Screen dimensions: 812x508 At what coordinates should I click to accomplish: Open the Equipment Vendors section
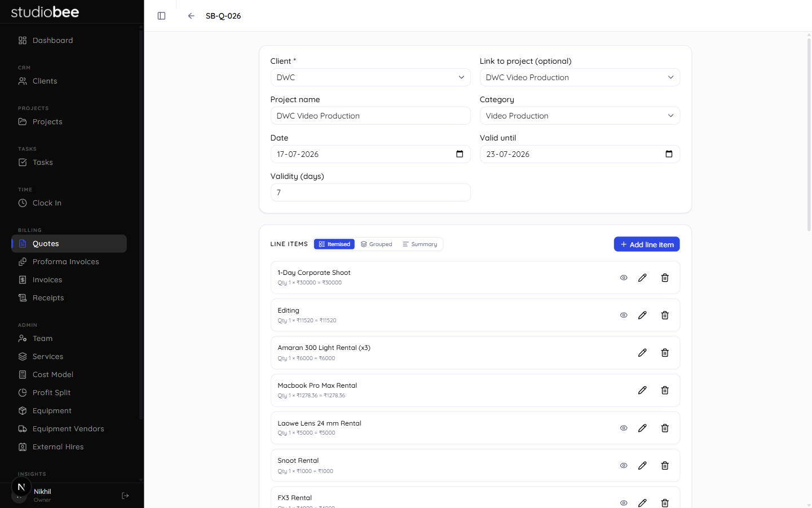pos(69,429)
